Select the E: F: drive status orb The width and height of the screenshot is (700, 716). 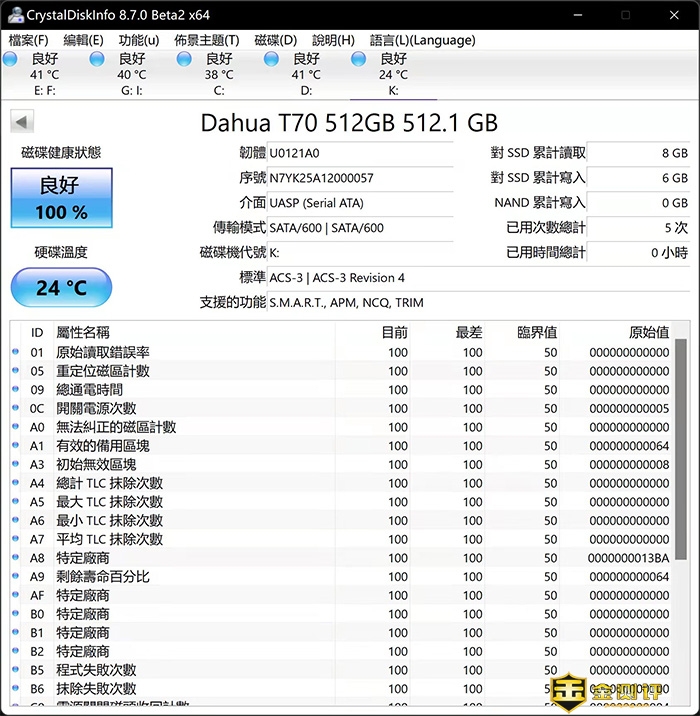11,59
